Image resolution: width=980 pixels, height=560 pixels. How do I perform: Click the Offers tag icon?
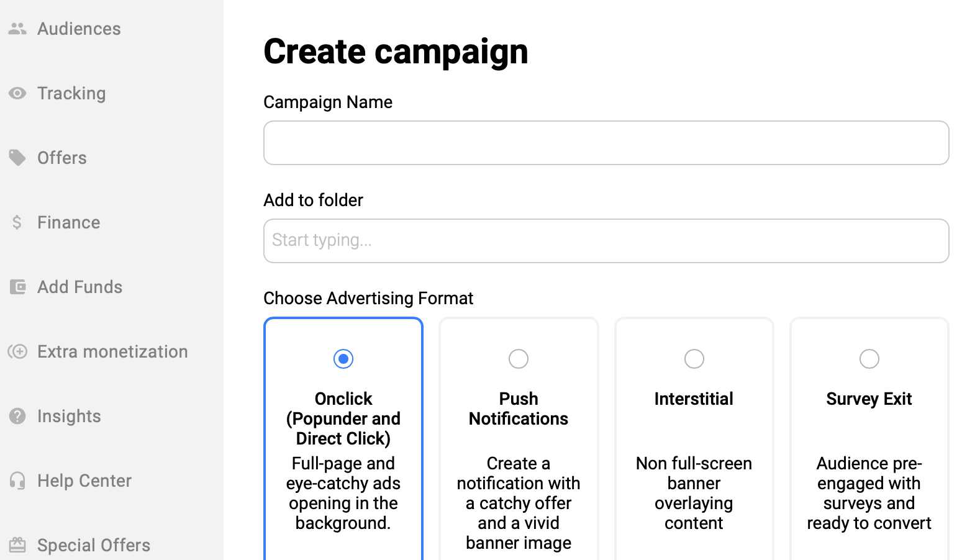17,158
